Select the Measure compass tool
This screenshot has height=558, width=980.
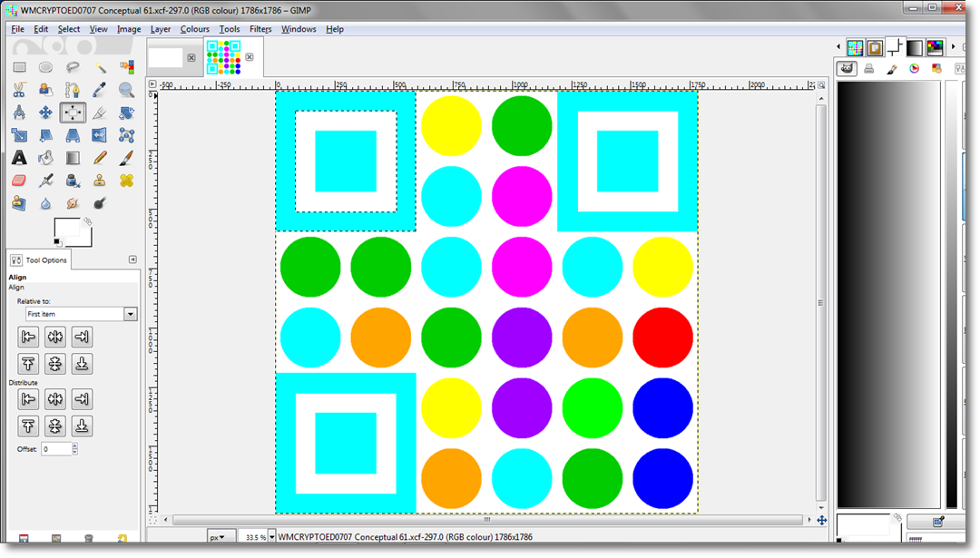(x=19, y=113)
